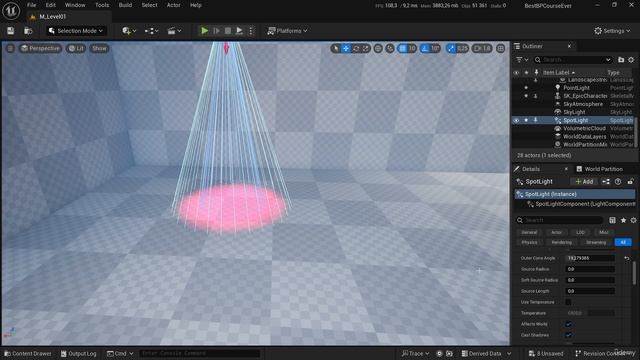Open the Selection Mode dropdown
Viewport: 640px width, 360px height.
76,31
